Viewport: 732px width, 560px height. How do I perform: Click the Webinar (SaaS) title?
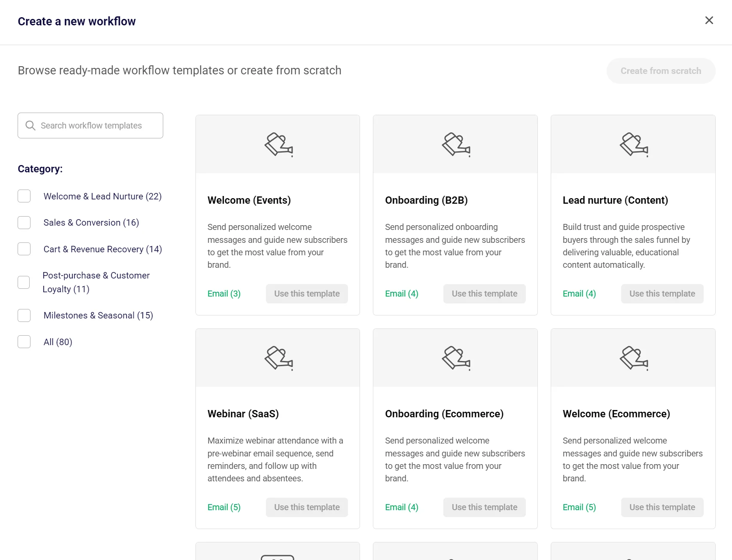(243, 414)
